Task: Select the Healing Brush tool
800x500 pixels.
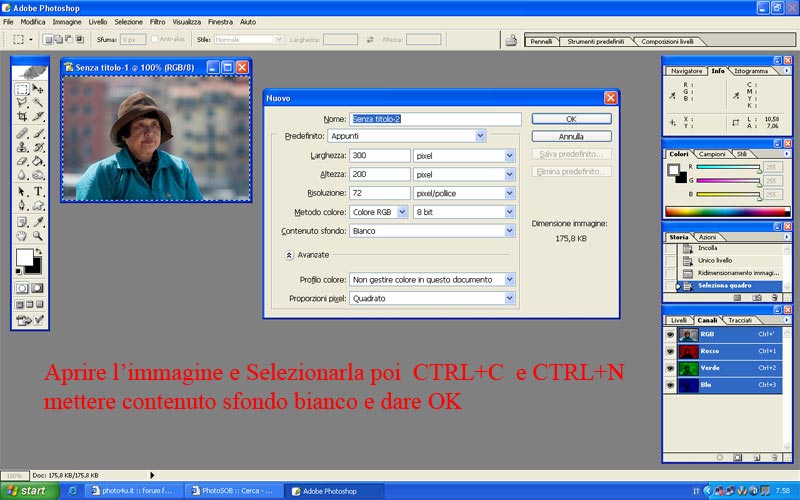Action: (x=22, y=134)
